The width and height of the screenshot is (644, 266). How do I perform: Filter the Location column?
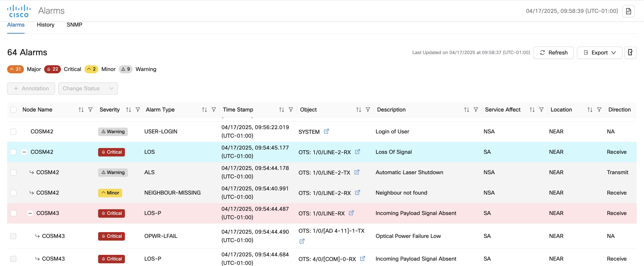pos(599,110)
